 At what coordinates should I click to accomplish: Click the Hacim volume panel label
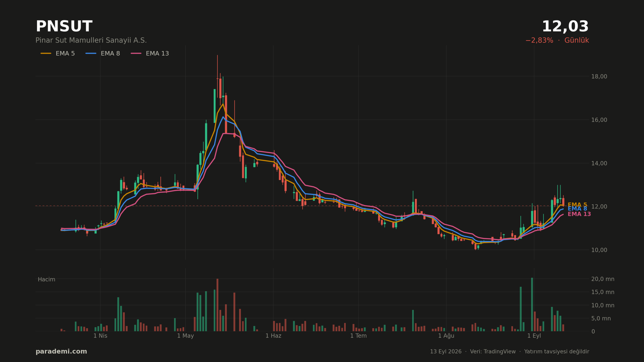coord(47,280)
